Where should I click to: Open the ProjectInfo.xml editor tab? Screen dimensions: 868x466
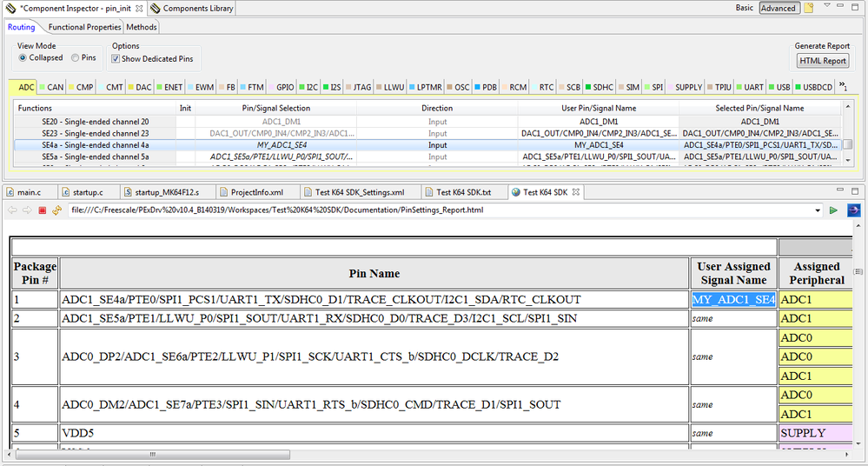257,192
